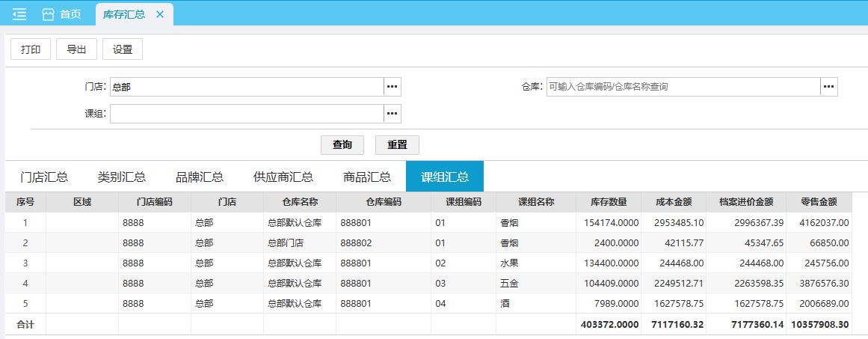Click the 打印 button

point(31,49)
